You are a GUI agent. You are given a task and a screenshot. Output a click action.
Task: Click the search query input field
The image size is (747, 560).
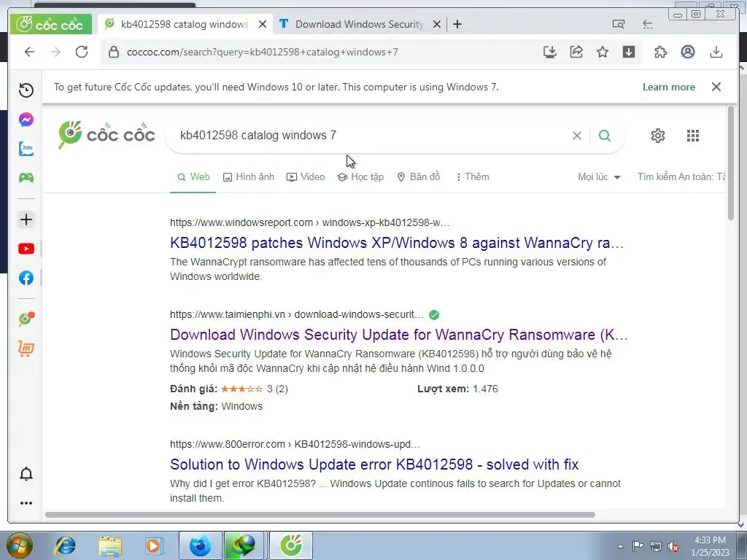(x=371, y=136)
